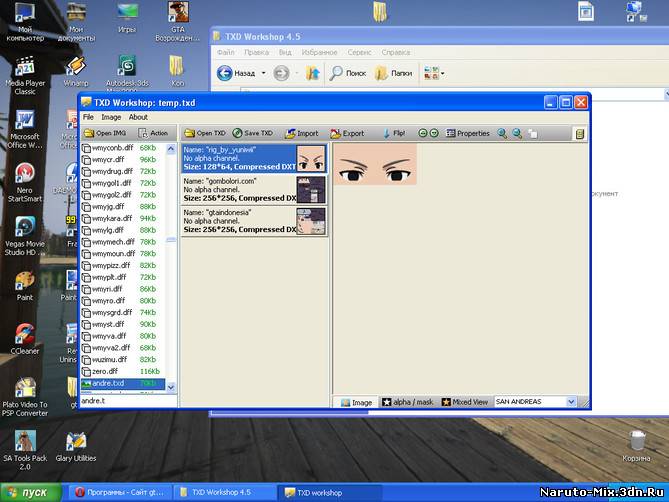Viewport: 669px width, 502px height.
Task: Switch to the Image view tab
Action: [x=356, y=402]
